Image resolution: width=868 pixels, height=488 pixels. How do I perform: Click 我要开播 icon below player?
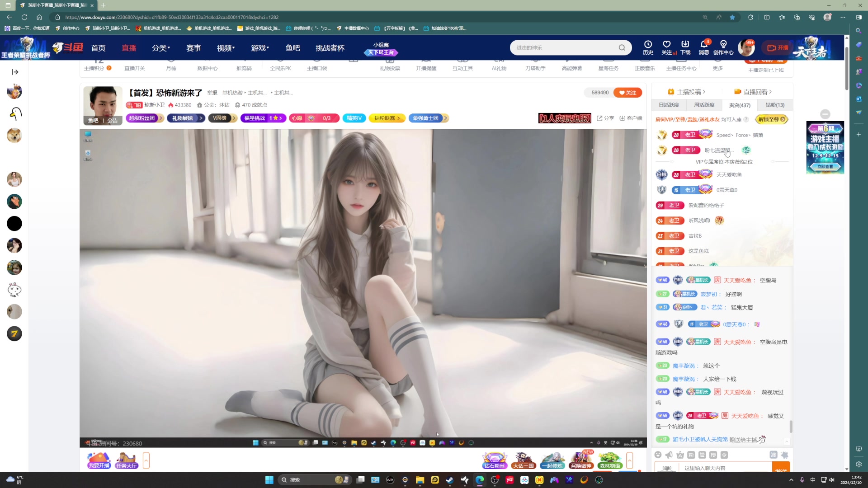(99, 460)
